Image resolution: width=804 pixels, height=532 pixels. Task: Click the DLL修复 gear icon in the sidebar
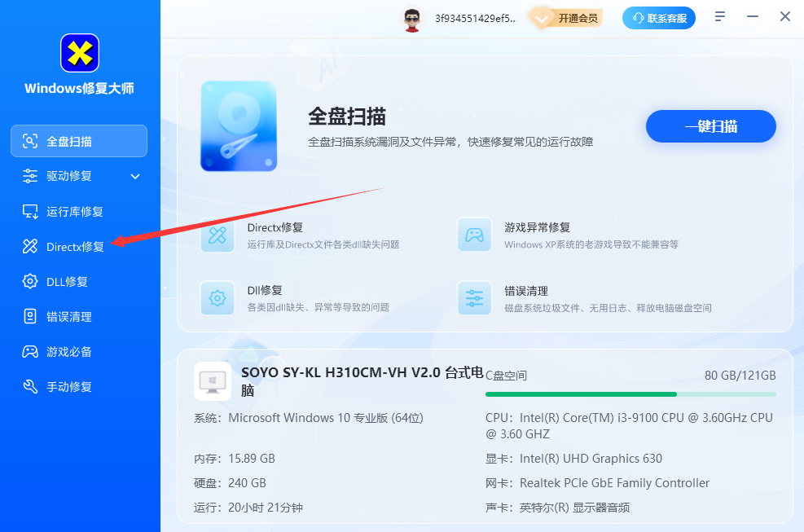(x=30, y=281)
